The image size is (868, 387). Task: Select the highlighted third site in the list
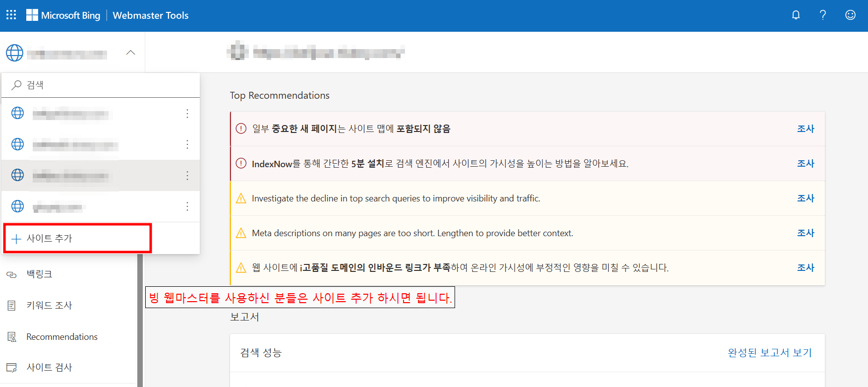pos(101,175)
